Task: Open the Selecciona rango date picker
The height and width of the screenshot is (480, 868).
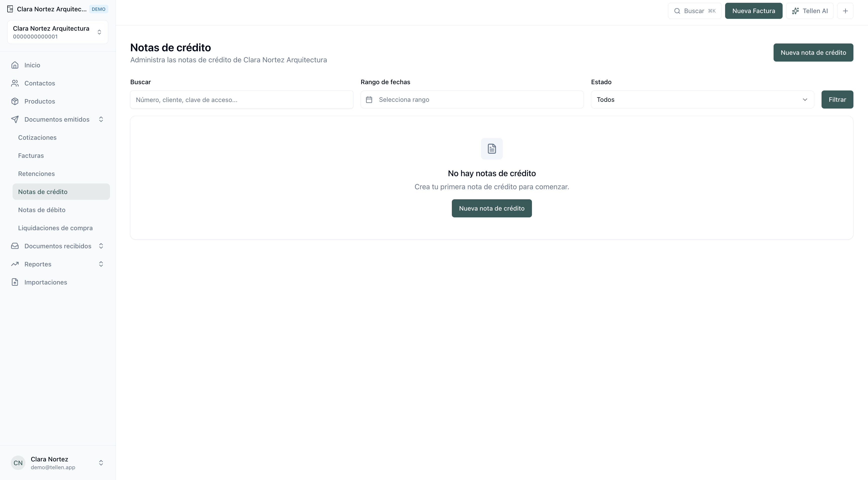Action: (x=472, y=100)
